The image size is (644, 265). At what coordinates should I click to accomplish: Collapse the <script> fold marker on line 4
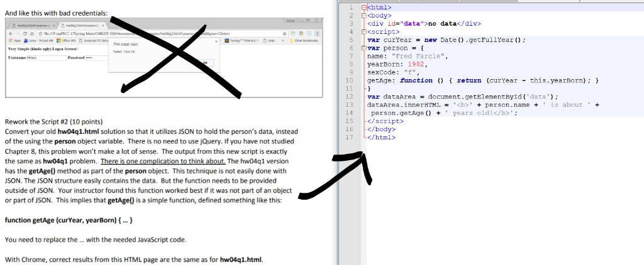pyautogui.click(x=364, y=31)
